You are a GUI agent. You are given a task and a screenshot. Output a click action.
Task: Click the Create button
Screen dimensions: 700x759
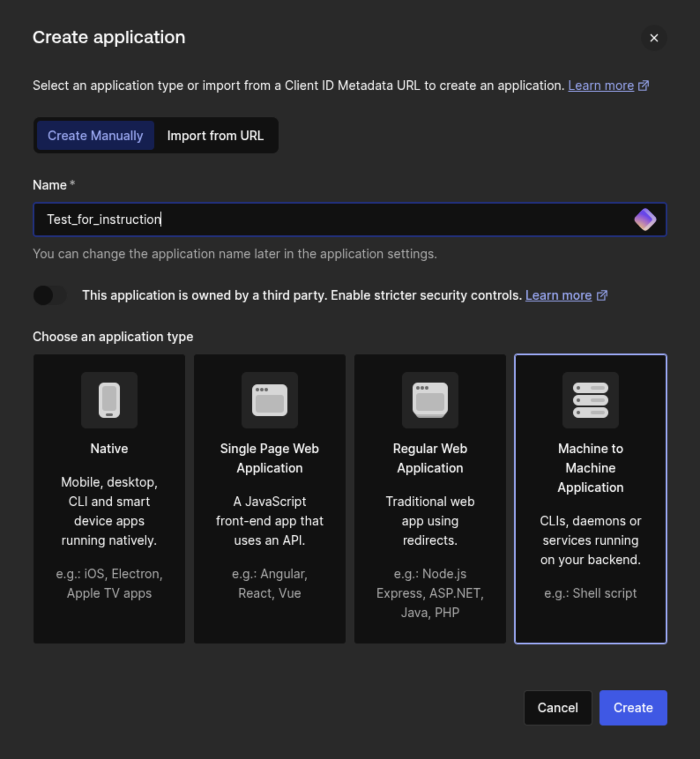633,708
